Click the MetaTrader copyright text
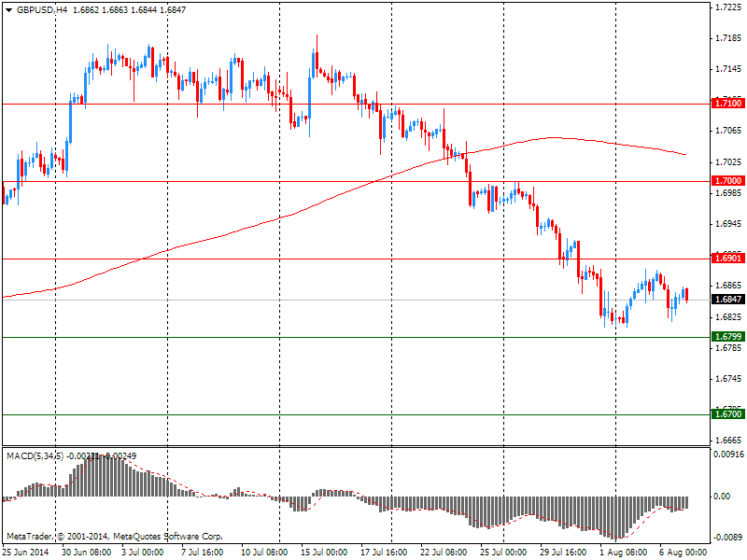Viewport: 747px width, 560px height. tap(114, 536)
